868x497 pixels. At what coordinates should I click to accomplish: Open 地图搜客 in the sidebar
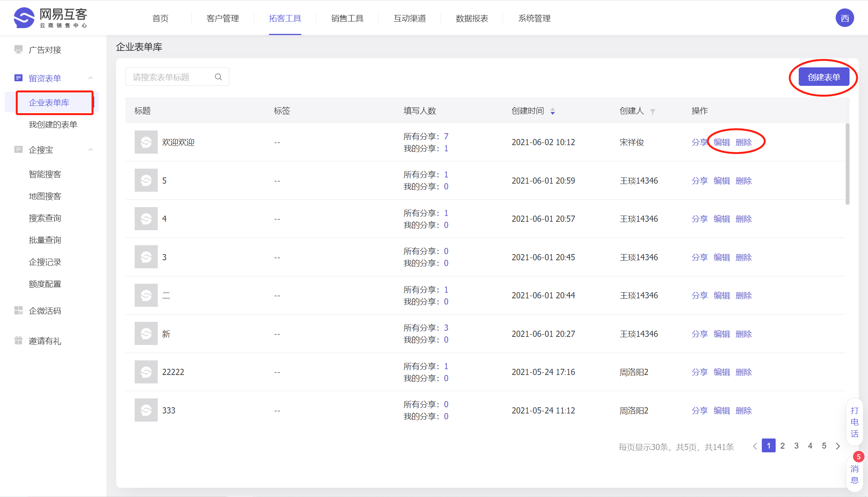click(x=45, y=196)
